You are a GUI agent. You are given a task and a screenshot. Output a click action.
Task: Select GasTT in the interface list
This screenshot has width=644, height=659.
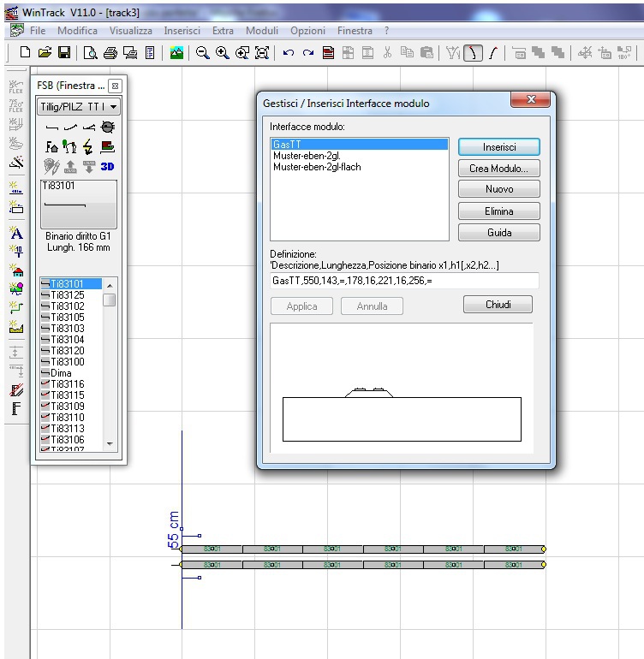pos(360,144)
